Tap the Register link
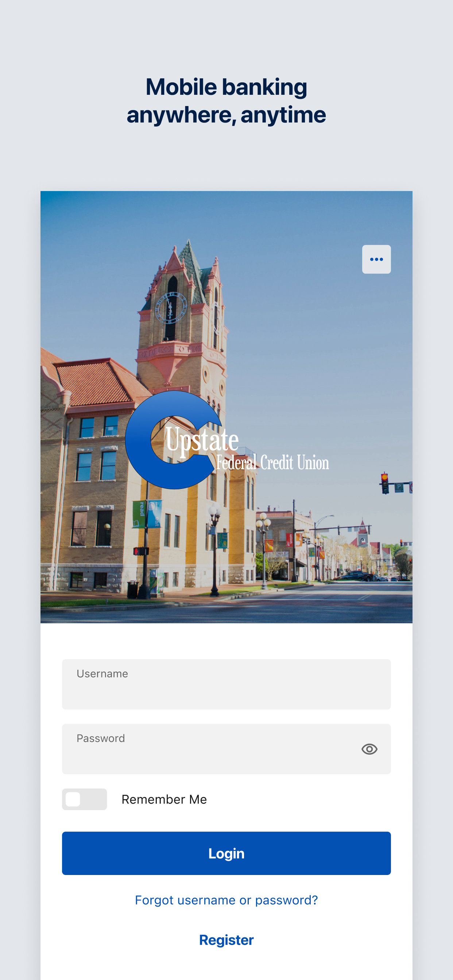453x980 pixels. pos(226,940)
